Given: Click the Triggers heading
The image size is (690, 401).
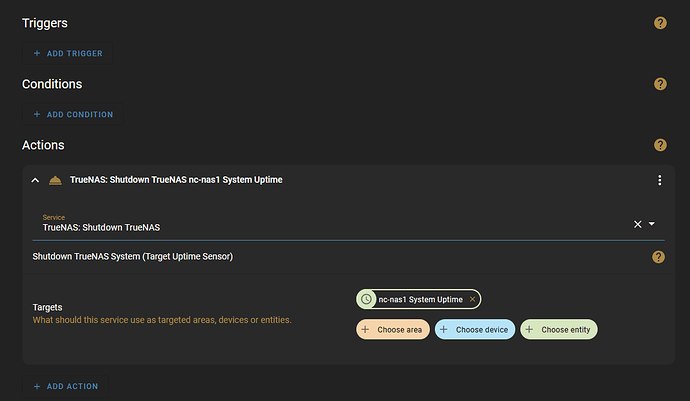Looking at the screenshot, I should click(44, 23).
